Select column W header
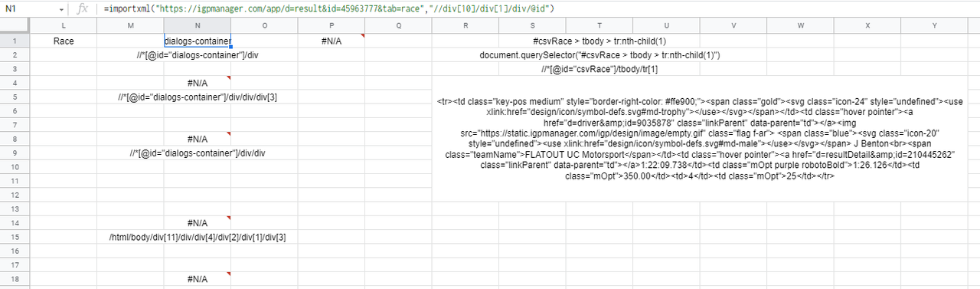The image size is (980, 289). tap(800, 27)
